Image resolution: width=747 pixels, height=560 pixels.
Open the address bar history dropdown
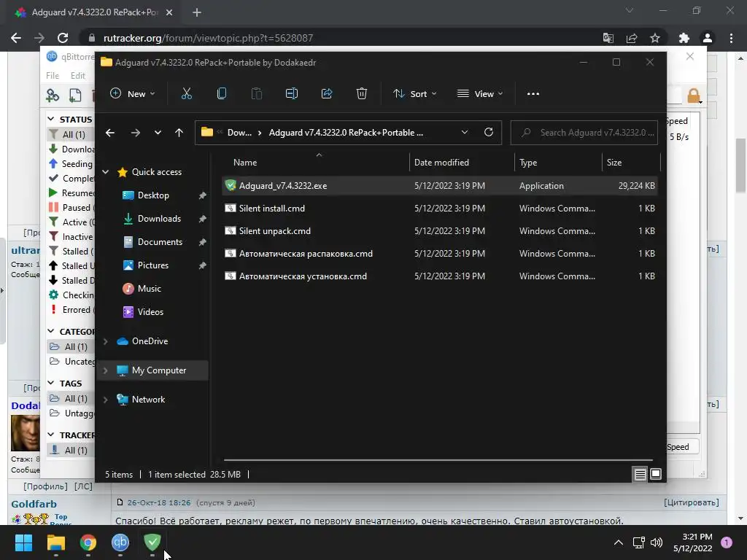pyautogui.click(x=465, y=133)
